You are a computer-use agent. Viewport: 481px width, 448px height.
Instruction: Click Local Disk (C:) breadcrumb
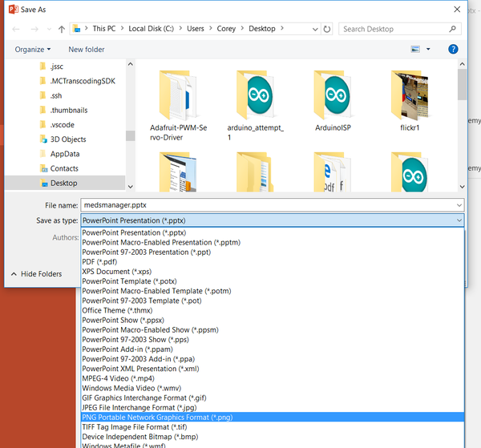click(x=151, y=29)
